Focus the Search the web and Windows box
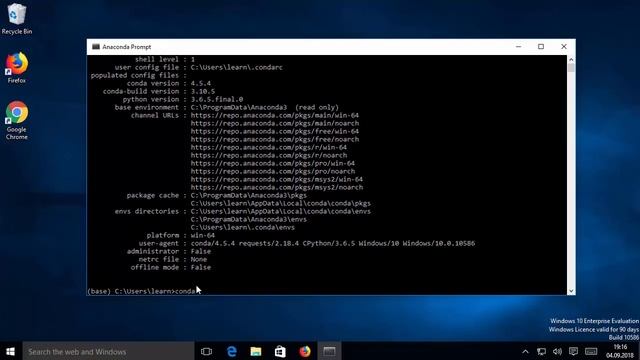This screenshot has width=640, height=360. [108, 351]
